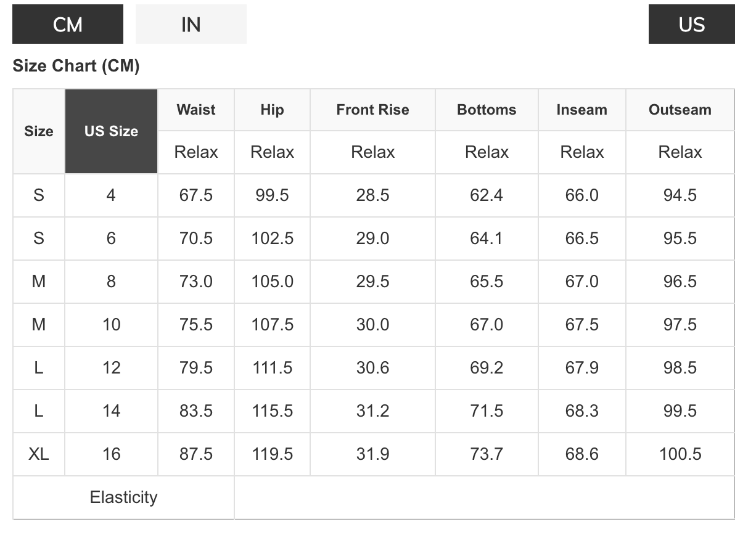Click the Front Rise column header
Viewport: 756px width, 535px height.
[372, 110]
